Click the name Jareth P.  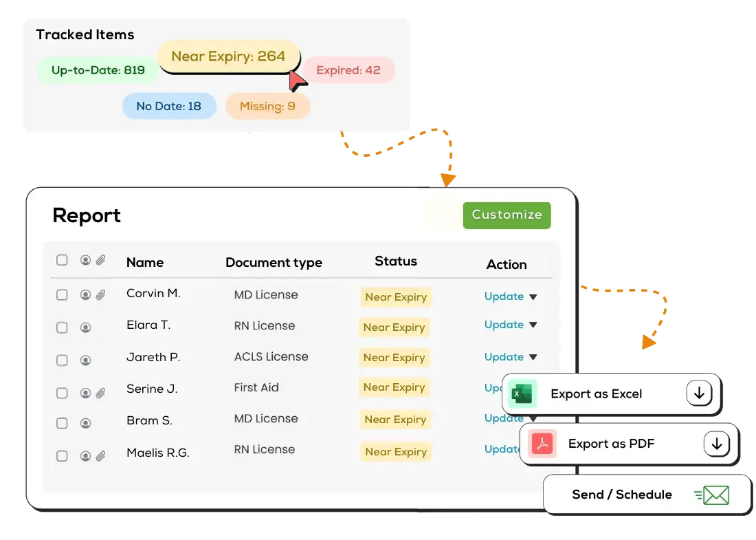153,357
